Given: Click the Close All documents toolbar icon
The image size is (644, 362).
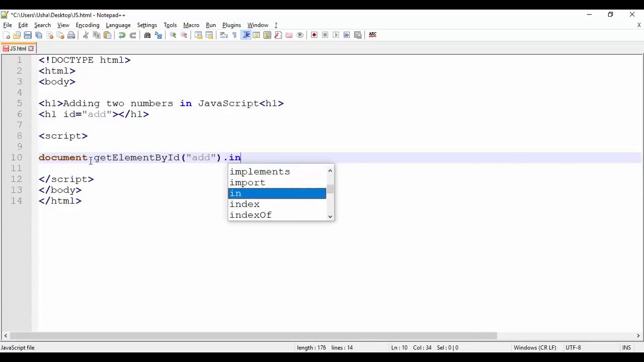Looking at the screenshot, I should point(60,35).
